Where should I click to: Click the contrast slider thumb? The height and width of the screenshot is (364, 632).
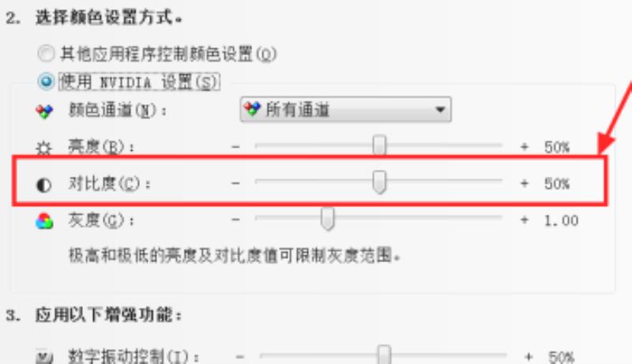coord(379,182)
